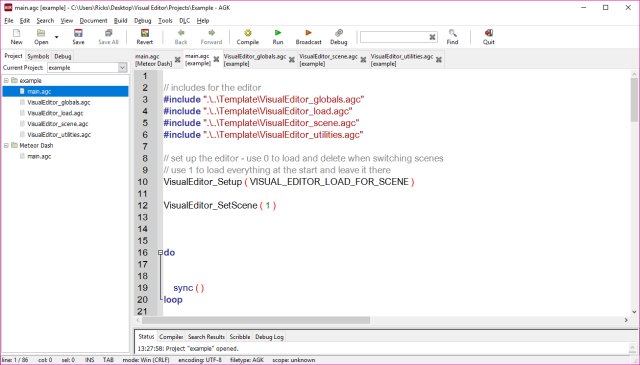
Task: Run the project with green arrow
Action: (x=278, y=36)
